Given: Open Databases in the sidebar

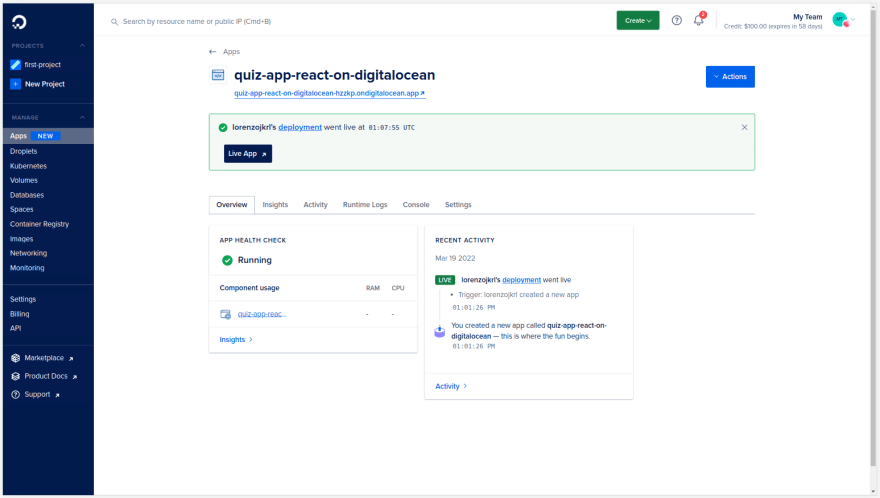Looking at the screenshot, I should click(27, 195).
